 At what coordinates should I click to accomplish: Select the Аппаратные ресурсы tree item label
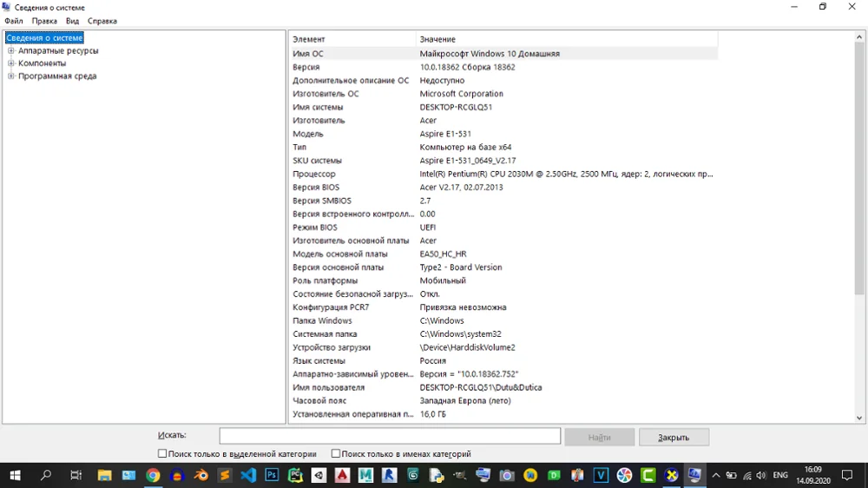coord(58,50)
